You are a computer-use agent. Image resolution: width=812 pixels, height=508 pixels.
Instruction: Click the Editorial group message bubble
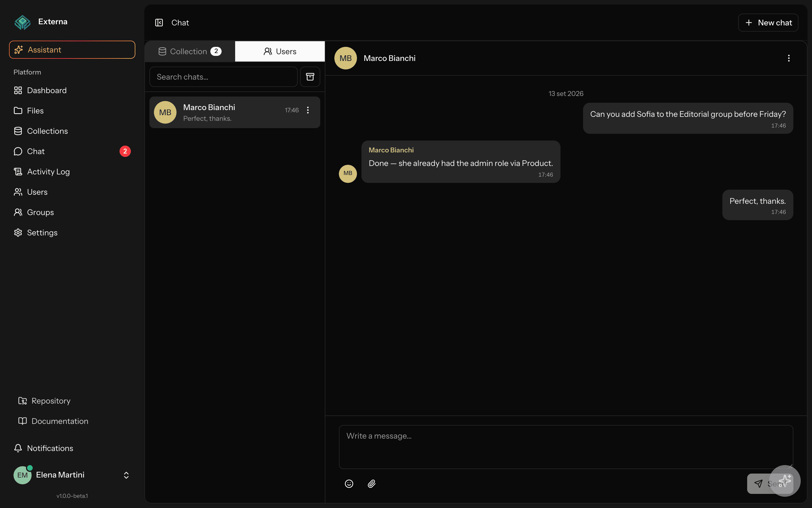688,118
